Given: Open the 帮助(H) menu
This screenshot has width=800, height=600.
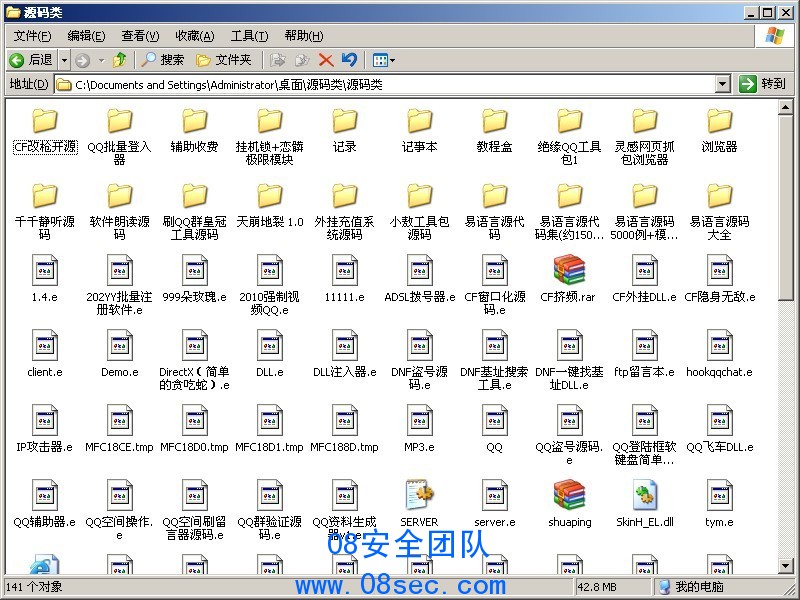Looking at the screenshot, I should (x=304, y=36).
